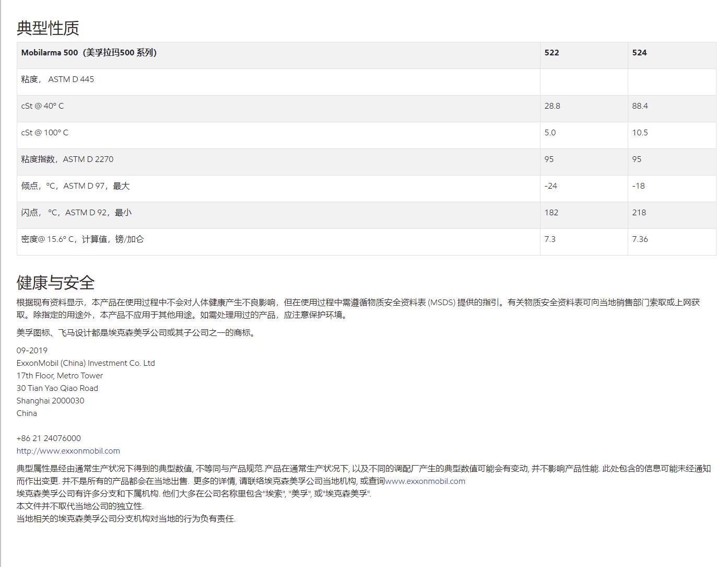Click the value 28.8 in the table

click(552, 106)
